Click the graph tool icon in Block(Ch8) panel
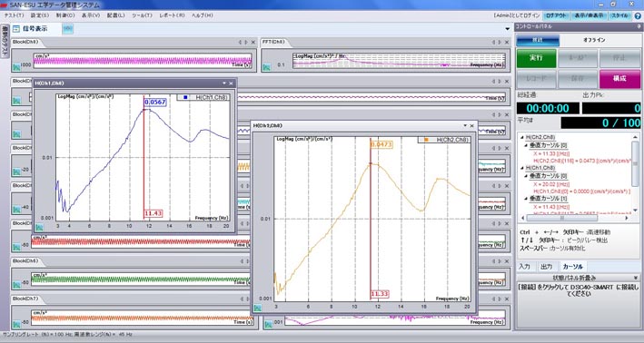The width and height of the screenshot is (644, 343). 16,67
